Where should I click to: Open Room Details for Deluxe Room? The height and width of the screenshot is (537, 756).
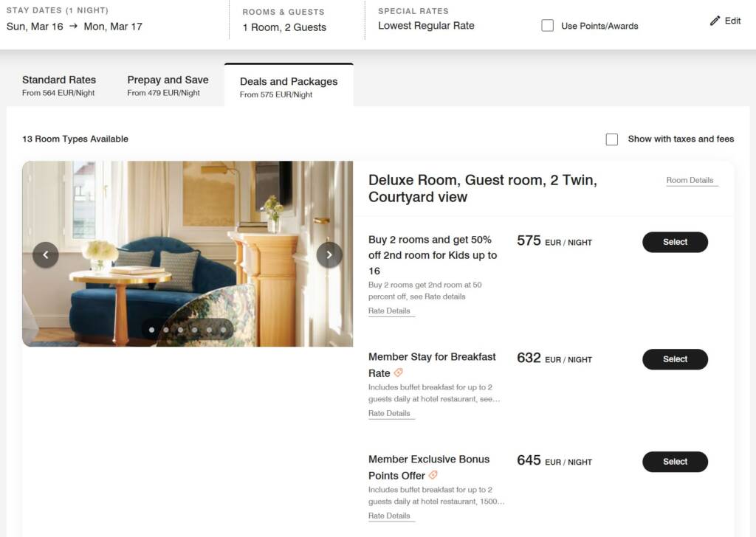(690, 180)
